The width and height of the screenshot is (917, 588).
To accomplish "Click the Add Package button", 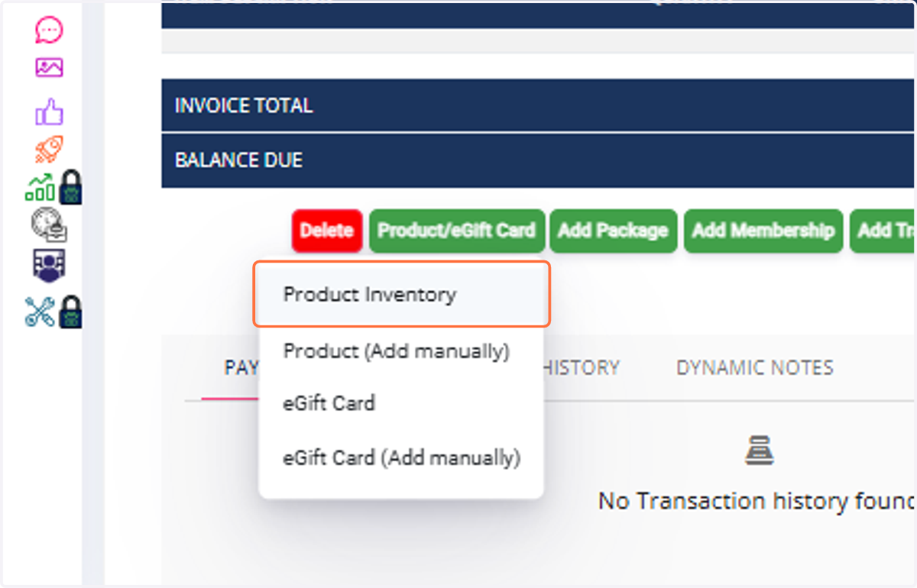I will [613, 231].
